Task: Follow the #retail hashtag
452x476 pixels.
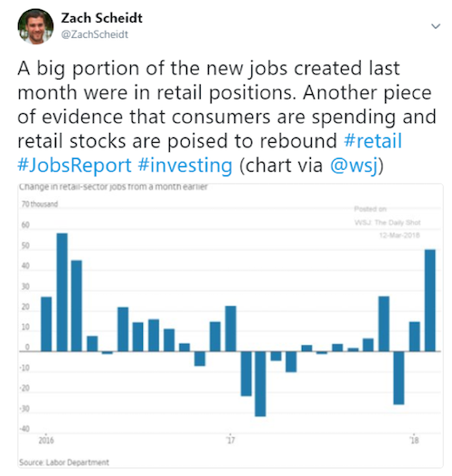Action: point(372,141)
